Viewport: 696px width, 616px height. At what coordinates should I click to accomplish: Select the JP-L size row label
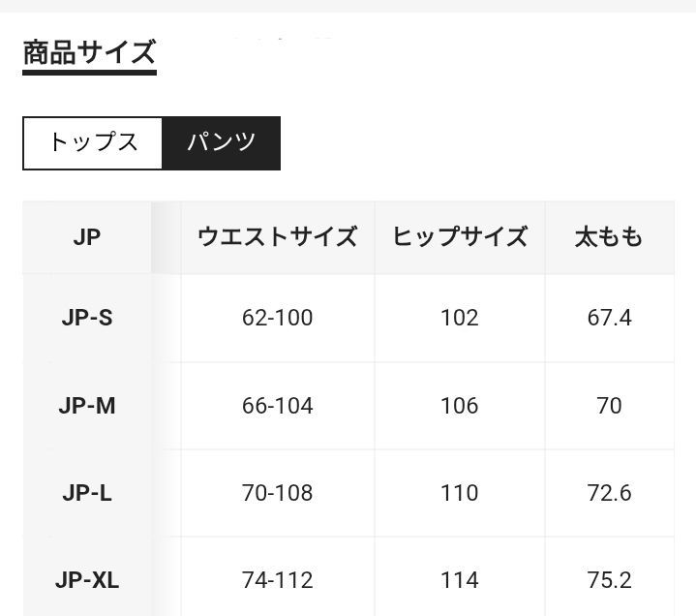(87, 493)
